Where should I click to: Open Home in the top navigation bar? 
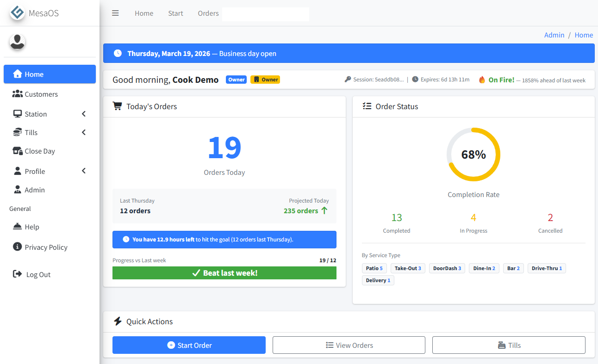pos(144,13)
